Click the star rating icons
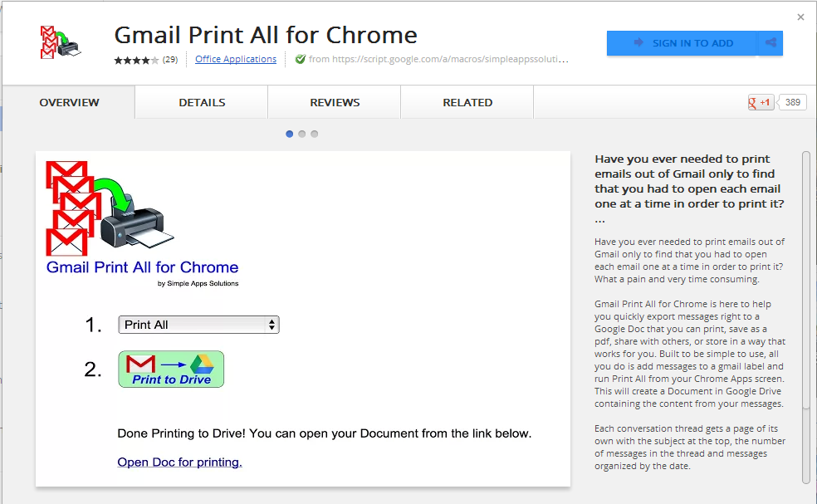This screenshot has height=504, width=817. click(136, 60)
